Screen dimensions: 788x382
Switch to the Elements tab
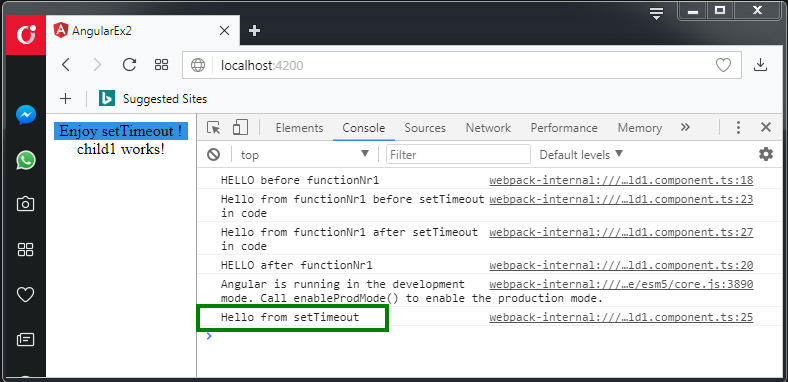(x=299, y=128)
